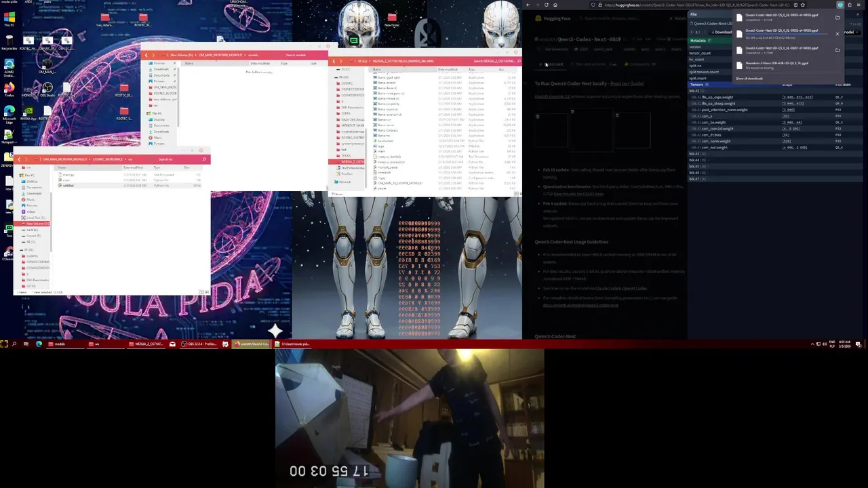The width and height of the screenshot is (868, 488).
Task: Open folder for 00001-of-00003 gguf download
Action: (x=837, y=50)
